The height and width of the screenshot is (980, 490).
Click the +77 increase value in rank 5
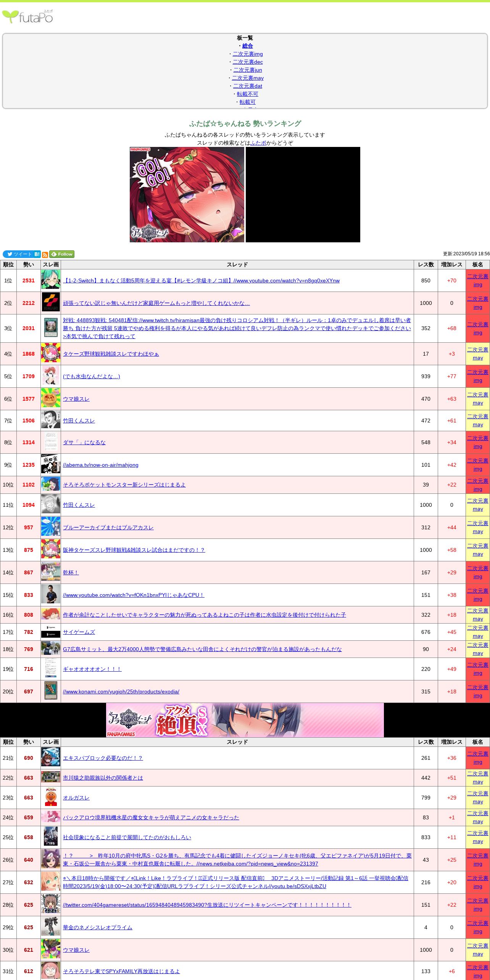click(452, 376)
